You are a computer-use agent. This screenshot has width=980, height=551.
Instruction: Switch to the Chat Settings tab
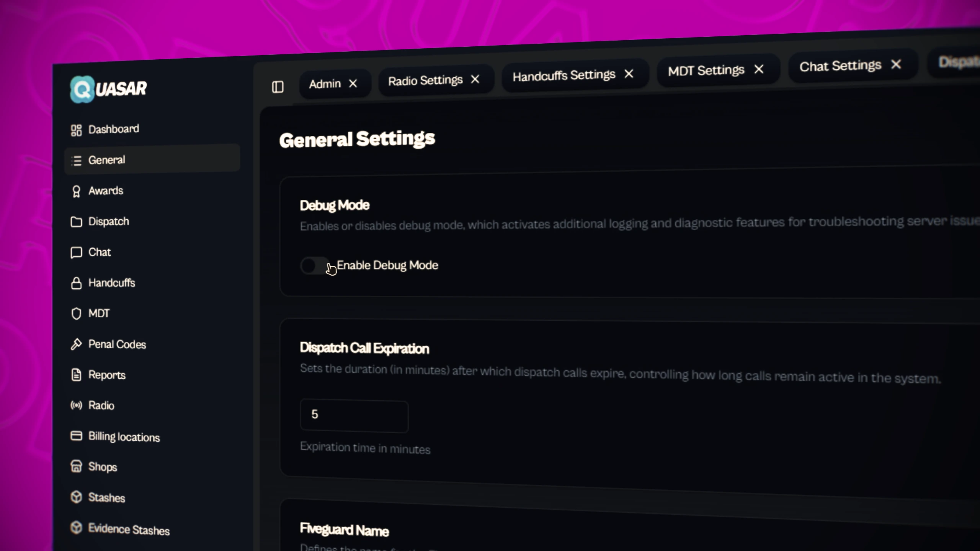(x=840, y=66)
